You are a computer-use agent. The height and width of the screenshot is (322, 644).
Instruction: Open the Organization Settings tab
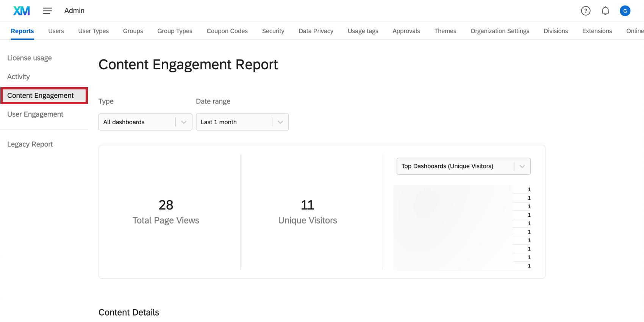pyautogui.click(x=500, y=31)
